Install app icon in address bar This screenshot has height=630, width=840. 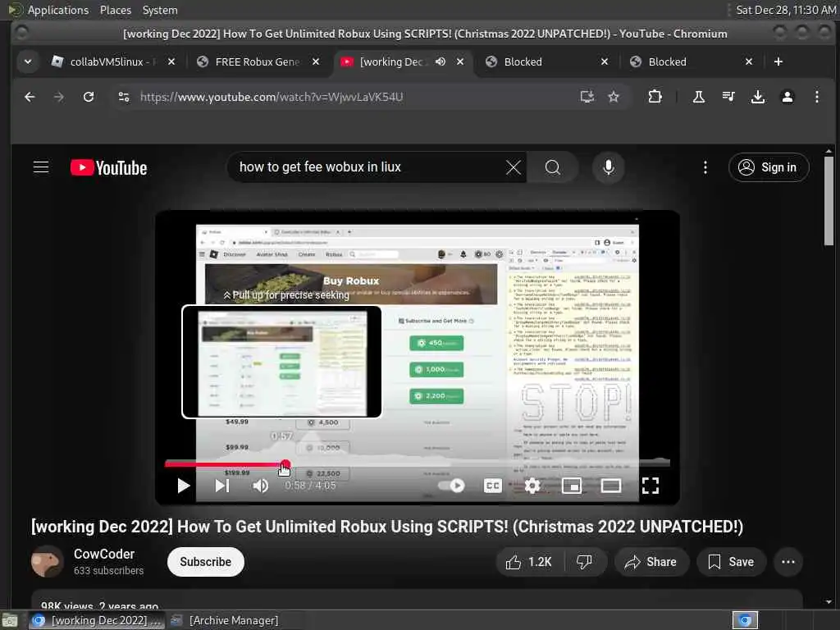click(x=587, y=97)
